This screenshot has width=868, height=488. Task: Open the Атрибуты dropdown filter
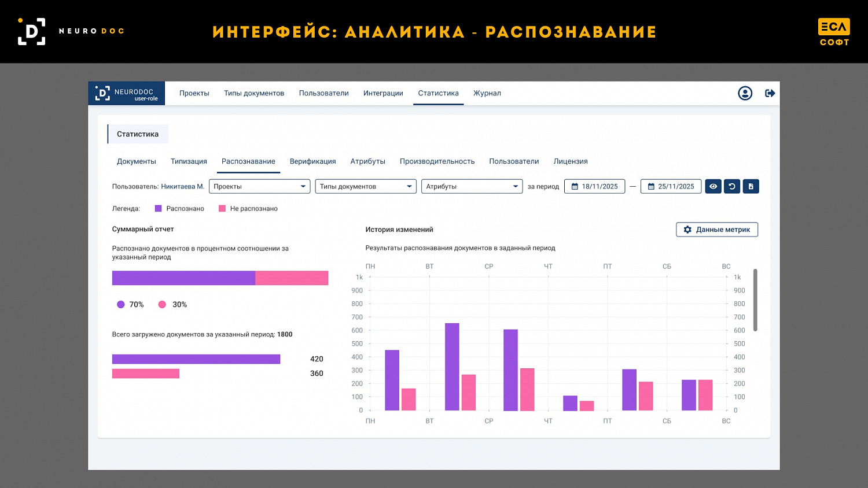tap(472, 186)
